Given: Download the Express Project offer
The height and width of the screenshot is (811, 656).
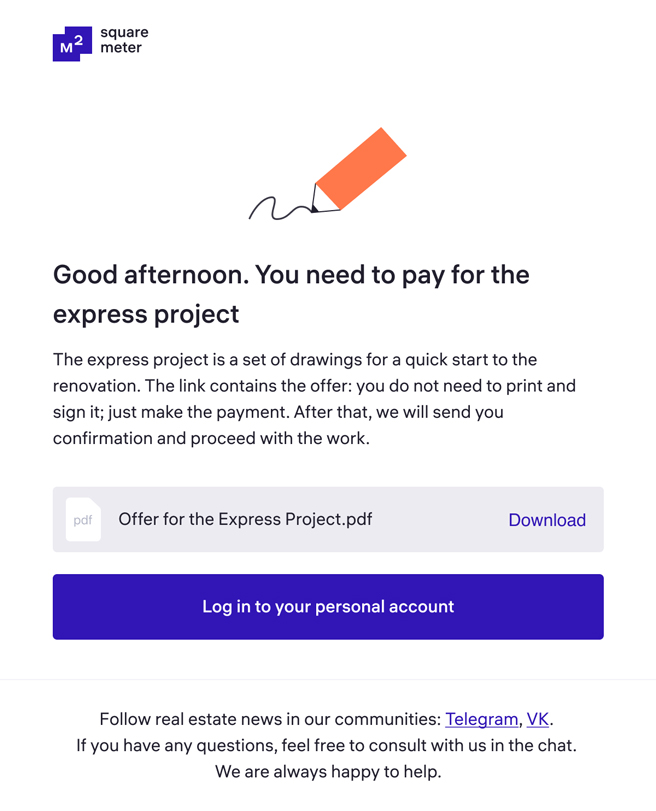Looking at the screenshot, I should tap(547, 520).
